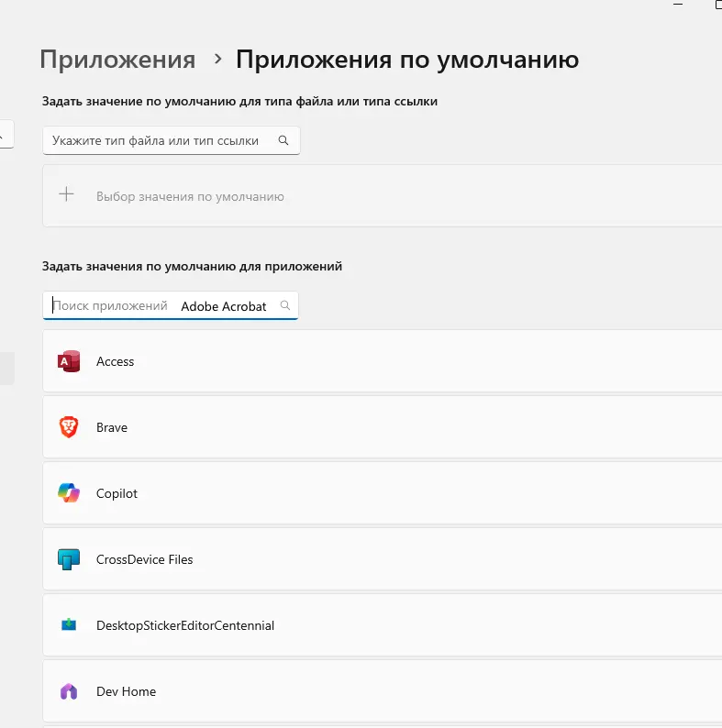
Task: Click the search magnifier in app search field
Action: (x=285, y=305)
